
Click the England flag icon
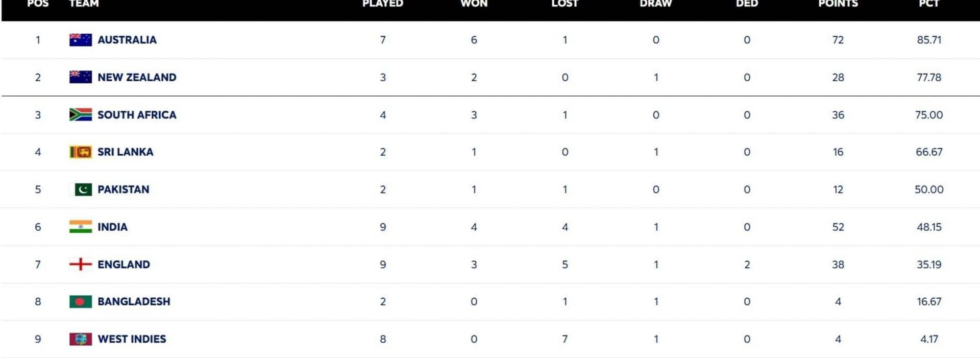pyautogui.click(x=81, y=264)
